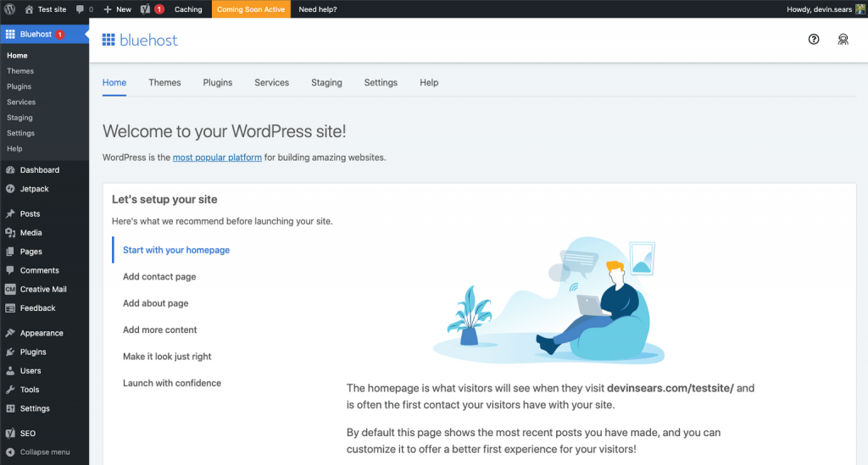Viewport: 868px width, 465px height.
Task: Click the Bluehost grid icon in sidebar
Action: coord(10,34)
